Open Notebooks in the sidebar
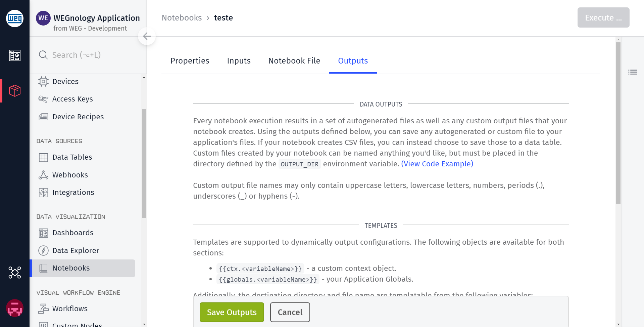 (83, 268)
